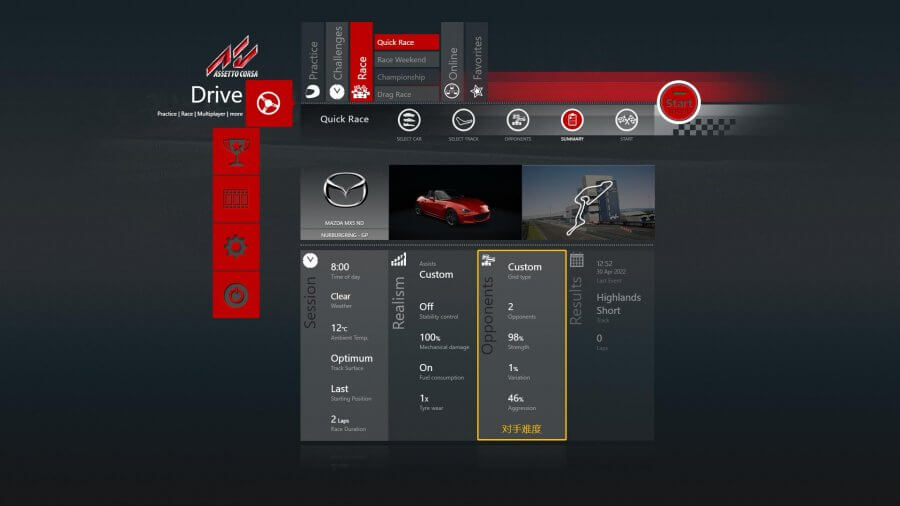The width and height of the screenshot is (900, 506).
Task: Click the red Mazda MX5 car preview
Action: point(455,203)
